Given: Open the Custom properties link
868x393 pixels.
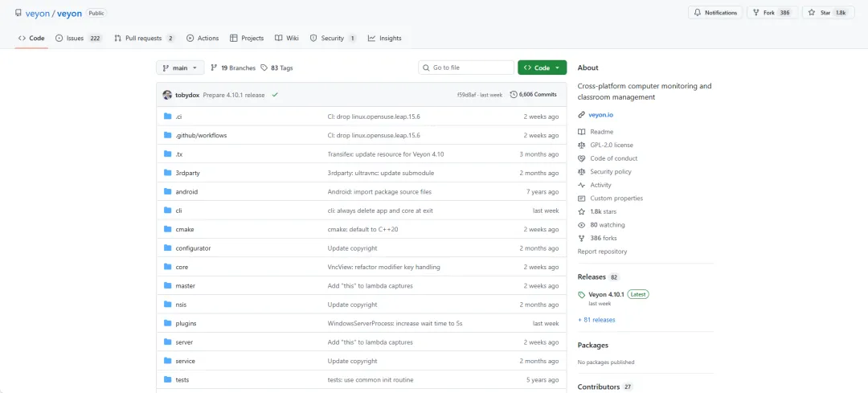Looking at the screenshot, I should pyautogui.click(x=616, y=199).
